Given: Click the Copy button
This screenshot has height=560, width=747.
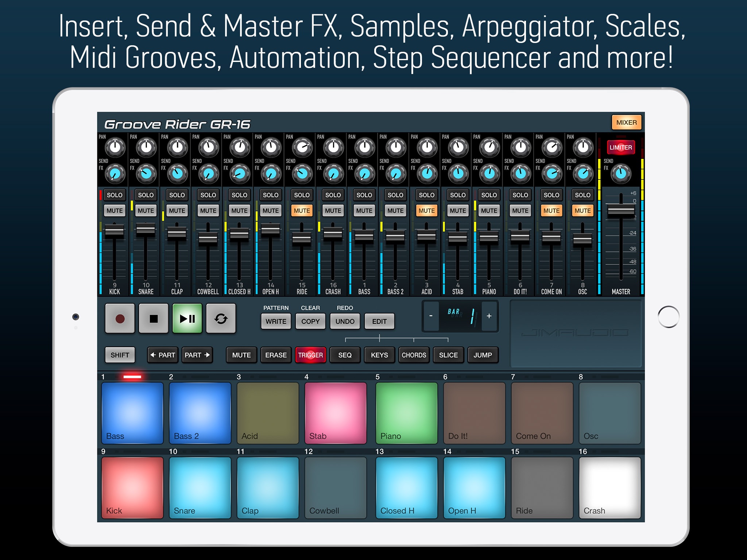Looking at the screenshot, I should [310, 321].
